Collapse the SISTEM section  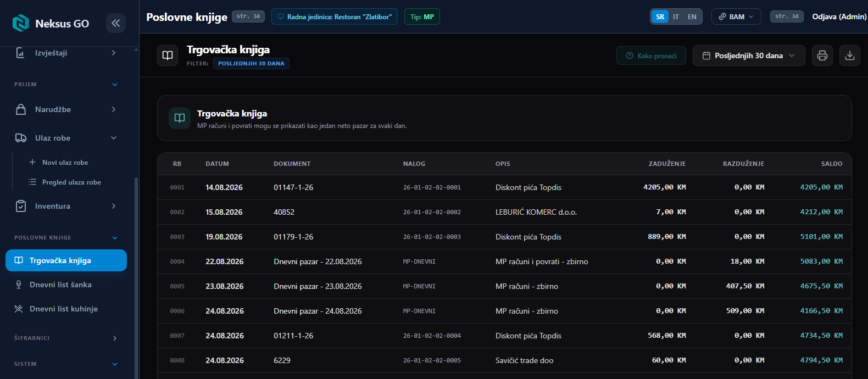coord(115,364)
